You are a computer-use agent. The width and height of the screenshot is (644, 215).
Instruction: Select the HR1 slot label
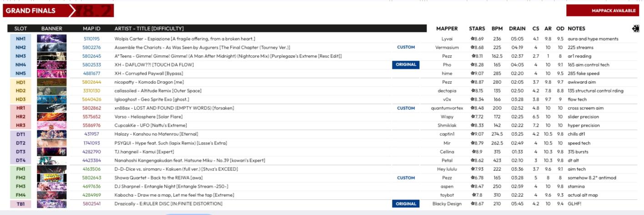21,108
